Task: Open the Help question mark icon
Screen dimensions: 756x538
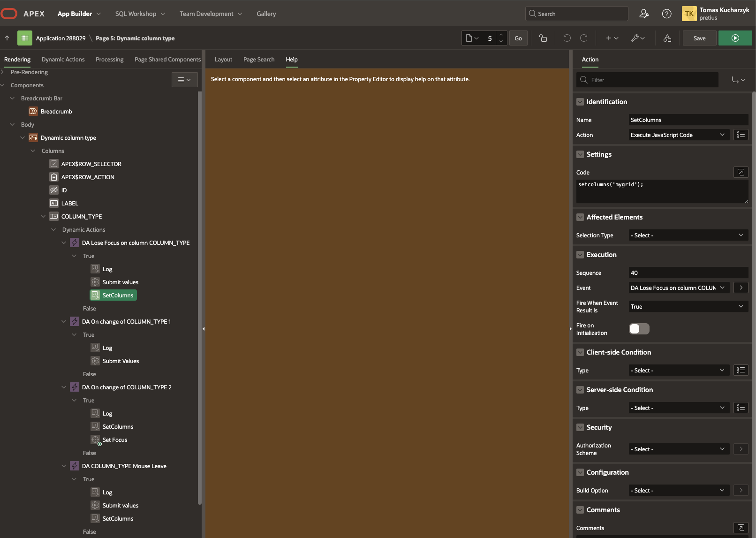Action: pos(666,14)
